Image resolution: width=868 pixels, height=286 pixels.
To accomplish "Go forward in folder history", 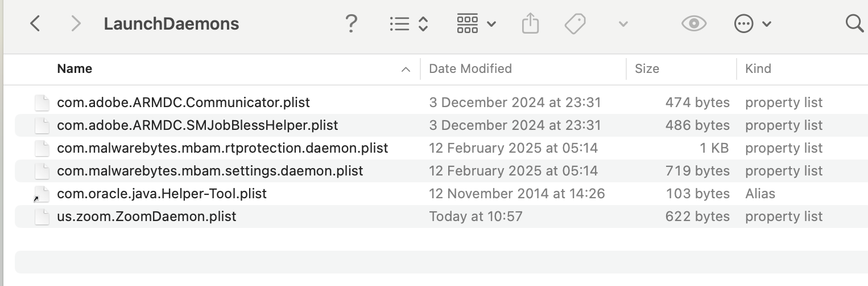I will [x=75, y=24].
